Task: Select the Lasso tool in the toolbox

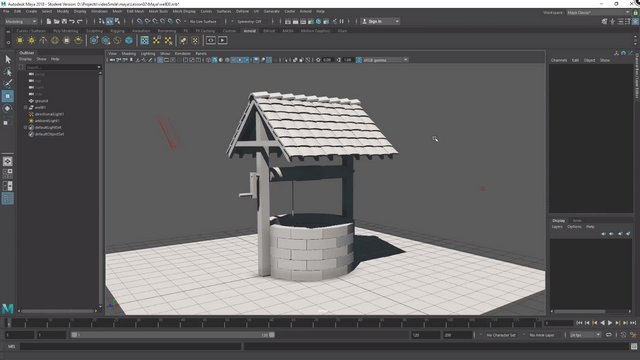Action: tap(7, 72)
